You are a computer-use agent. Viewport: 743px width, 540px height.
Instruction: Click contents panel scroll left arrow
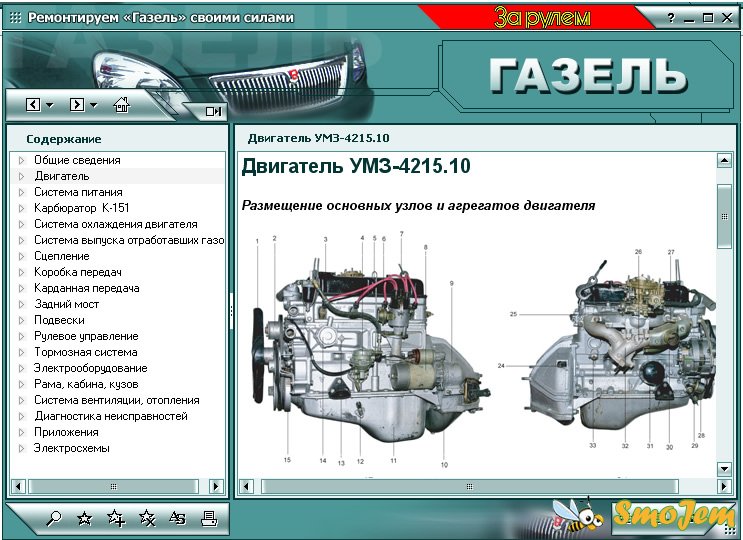pyautogui.click(x=18, y=486)
